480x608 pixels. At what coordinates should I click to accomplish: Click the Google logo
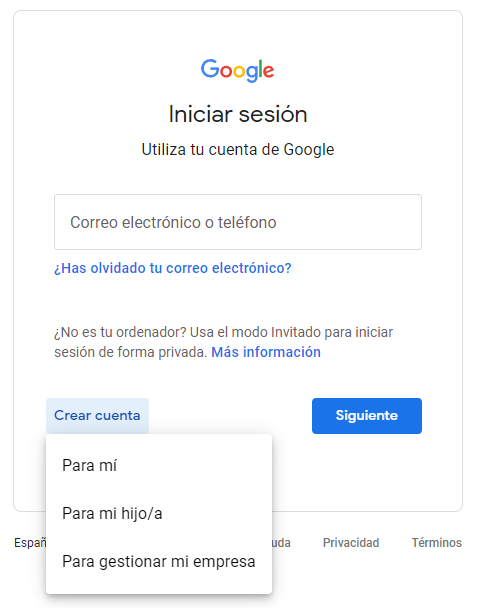point(237,71)
